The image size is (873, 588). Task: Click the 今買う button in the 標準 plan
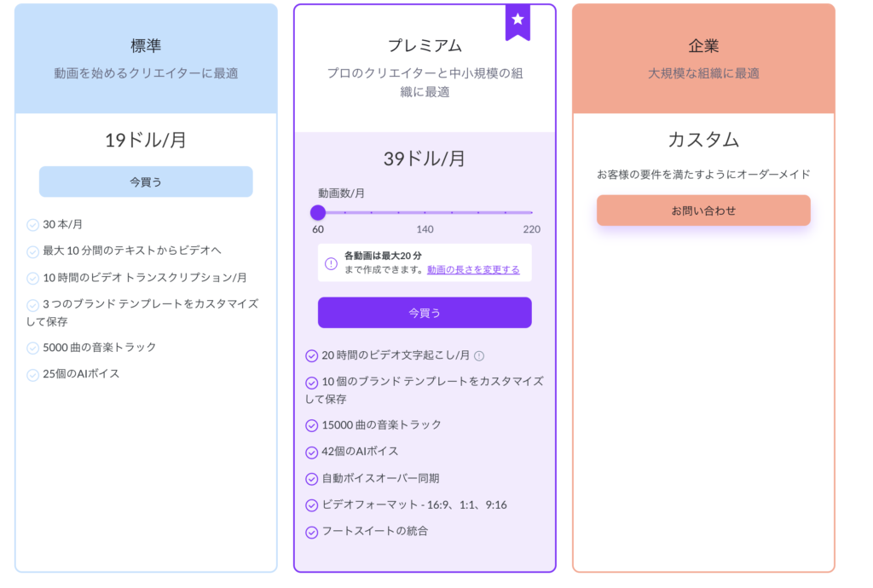[x=146, y=182]
